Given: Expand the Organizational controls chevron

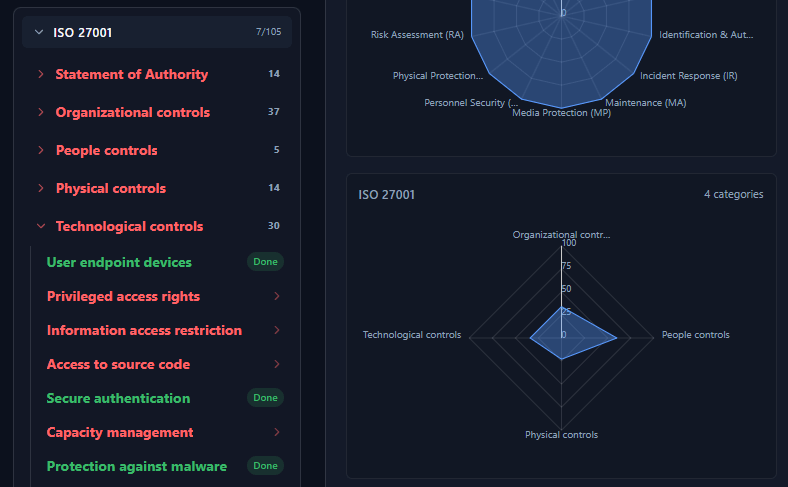Looking at the screenshot, I should point(41,112).
